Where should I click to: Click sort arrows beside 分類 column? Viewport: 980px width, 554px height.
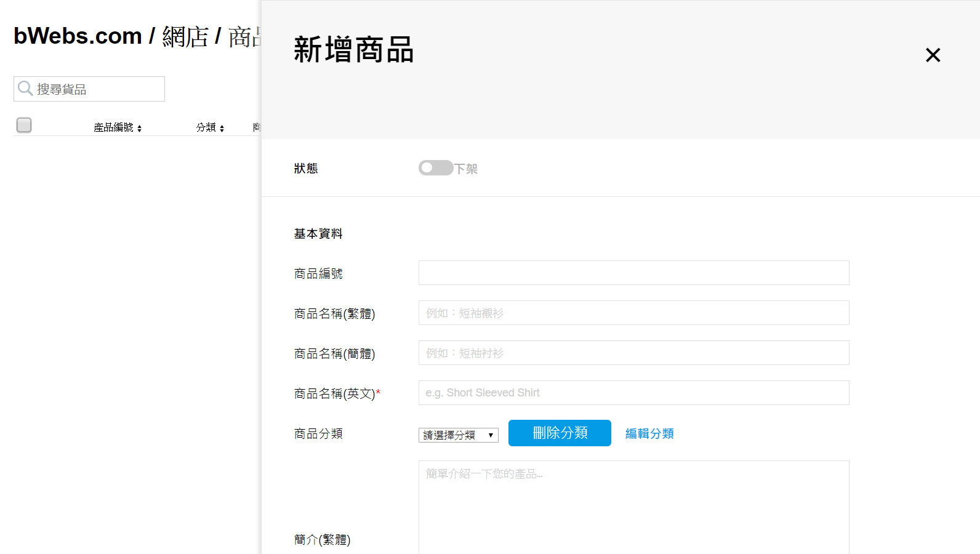tap(222, 128)
